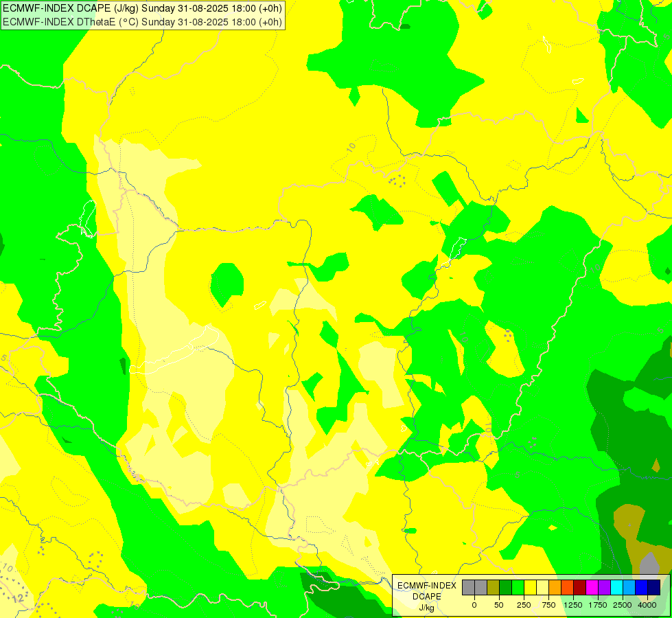Click the legend tick value 0
The image size is (672, 618).
[x=474, y=605]
